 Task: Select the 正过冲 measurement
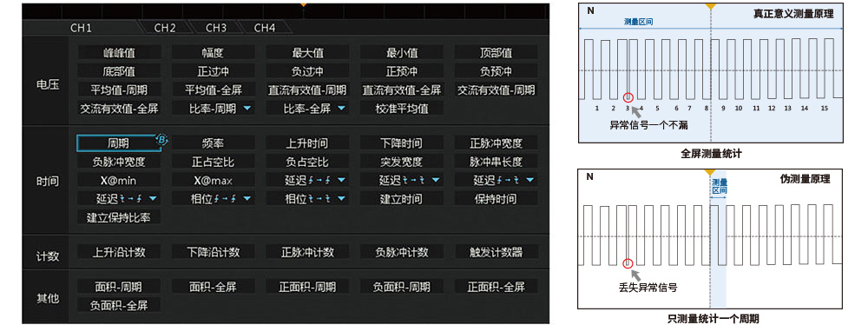point(214,71)
